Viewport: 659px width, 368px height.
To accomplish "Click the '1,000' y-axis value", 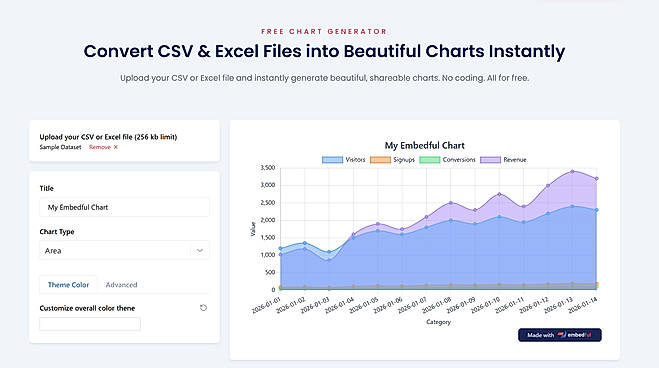I will pyautogui.click(x=268, y=255).
